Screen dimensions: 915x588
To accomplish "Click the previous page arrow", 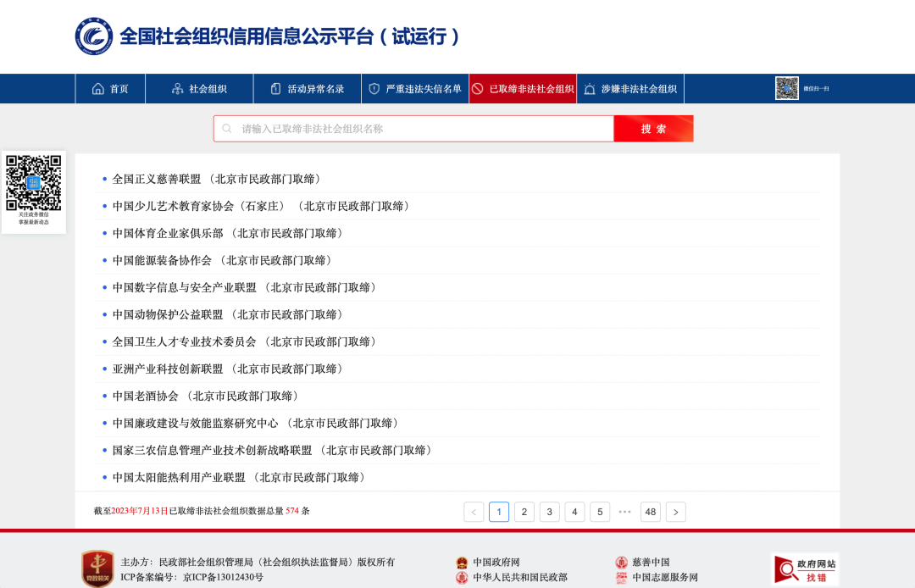I will click(474, 512).
